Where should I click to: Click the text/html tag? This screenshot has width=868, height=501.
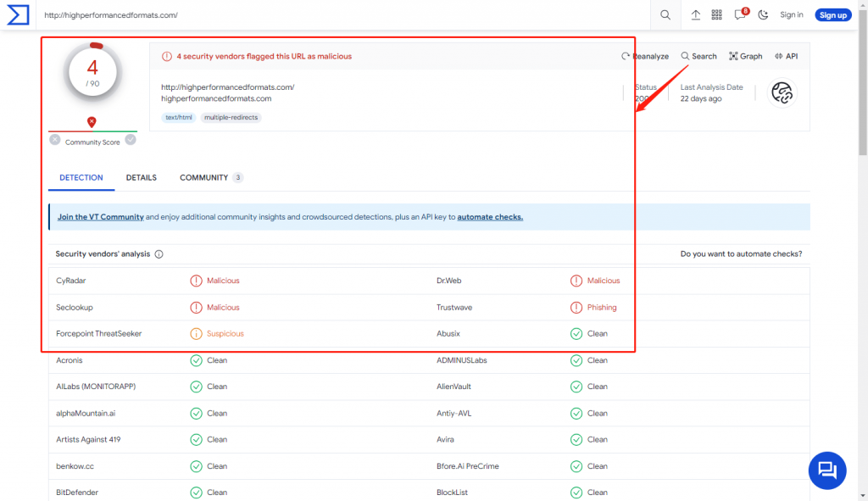178,117
